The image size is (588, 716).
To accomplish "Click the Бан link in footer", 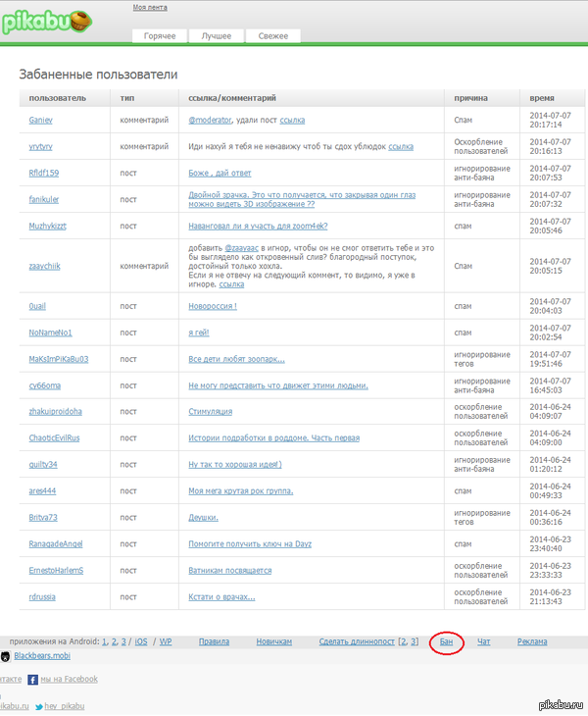I will click(446, 641).
